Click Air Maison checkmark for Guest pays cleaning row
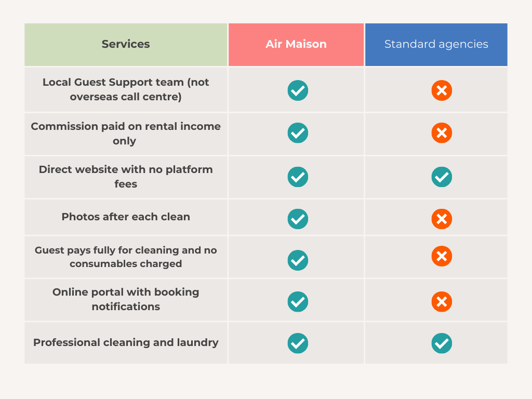This screenshot has width=532, height=399. click(298, 260)
